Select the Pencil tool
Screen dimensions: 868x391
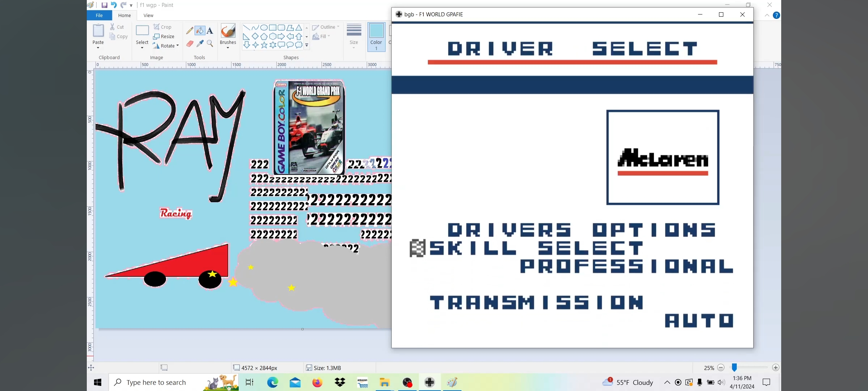click(190, 31)
